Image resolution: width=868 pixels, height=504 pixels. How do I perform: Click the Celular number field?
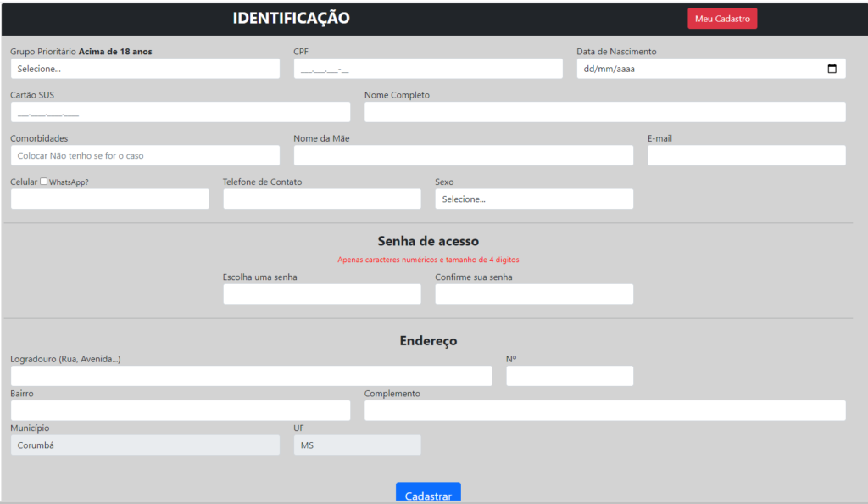110,199
